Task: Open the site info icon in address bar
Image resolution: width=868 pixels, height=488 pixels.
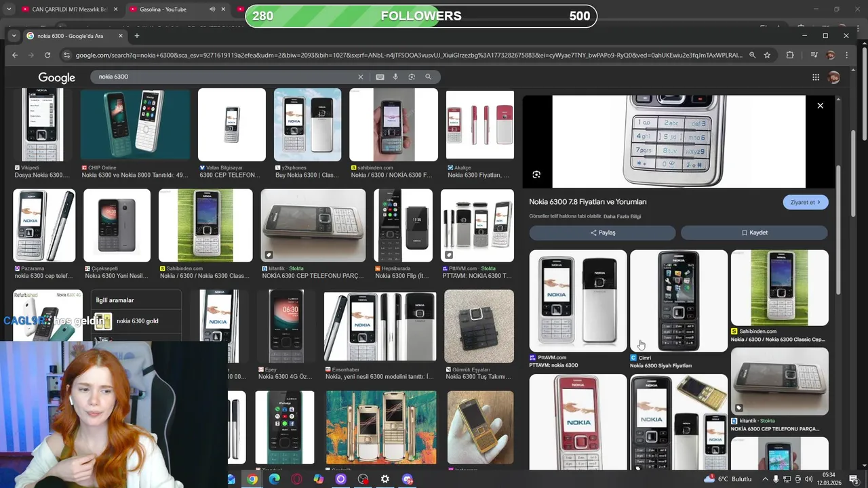Action: click(x=66, y=55)
